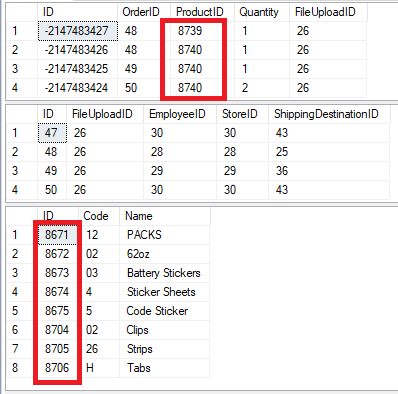Screen dimensions: 398x394
Task: Select the Name cell PACKS
Action: pyautogui.click(x=165, y=235)
